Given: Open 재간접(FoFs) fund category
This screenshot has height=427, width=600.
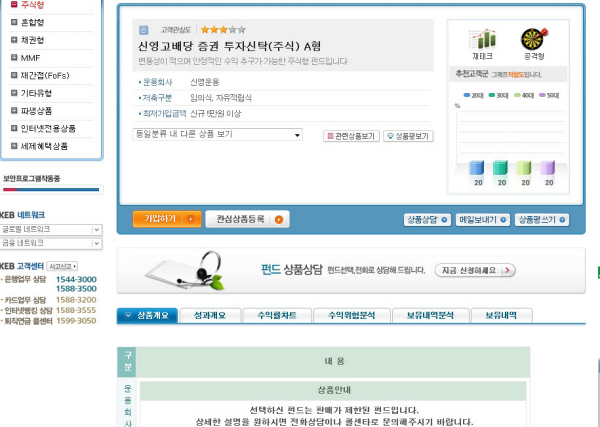Looking at the screenshot, I should pos(45,75).
